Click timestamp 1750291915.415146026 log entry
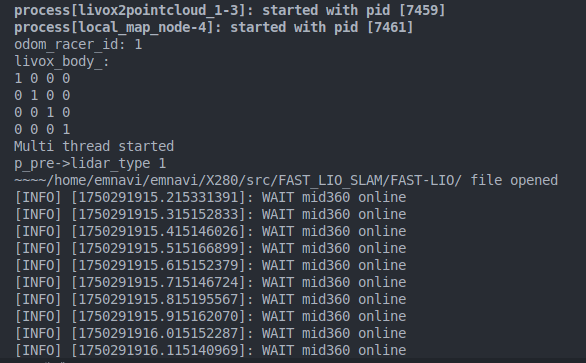Screen dimensions: 586x363 pyautogui.click(x=210, y=231)
